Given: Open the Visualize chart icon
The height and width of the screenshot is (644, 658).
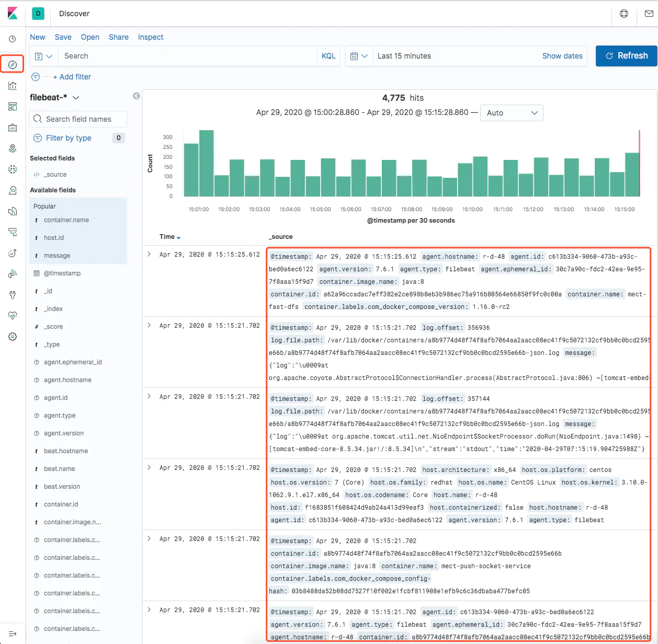Looking at the screenshot, I should pos(13,86).
